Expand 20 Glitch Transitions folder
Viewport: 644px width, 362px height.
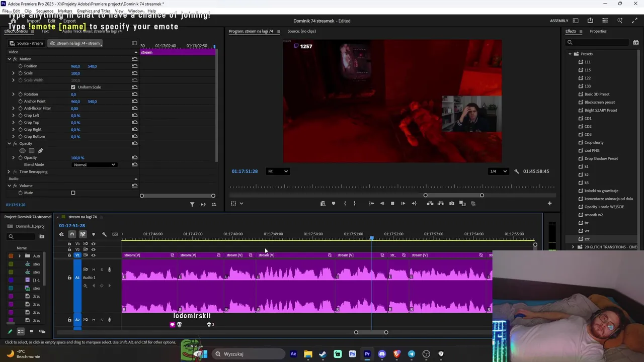click(573, 247)
